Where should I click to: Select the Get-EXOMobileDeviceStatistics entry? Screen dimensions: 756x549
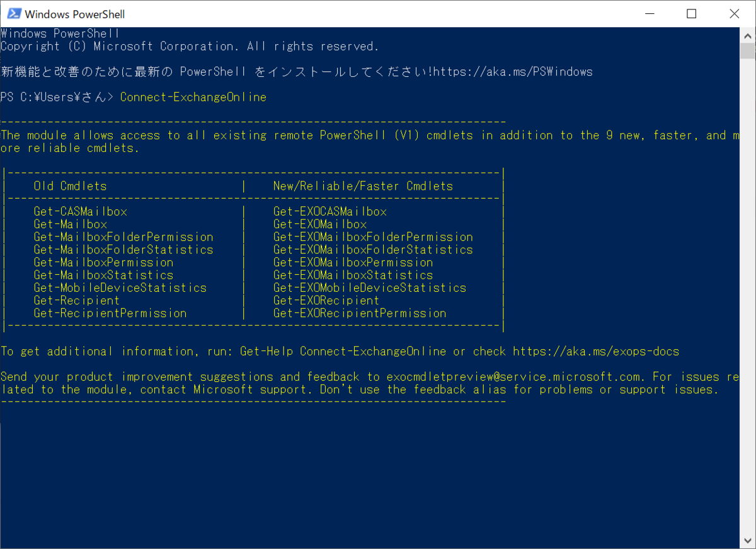point(370,287)
